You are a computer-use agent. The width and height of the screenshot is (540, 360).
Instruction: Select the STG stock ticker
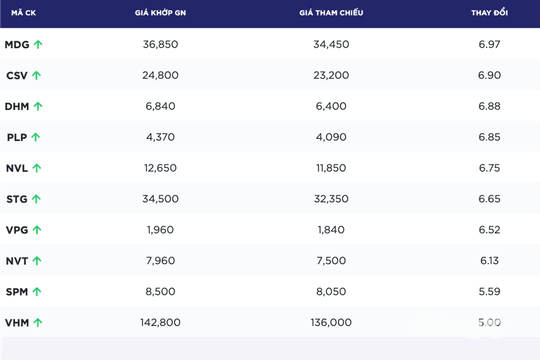17,199
